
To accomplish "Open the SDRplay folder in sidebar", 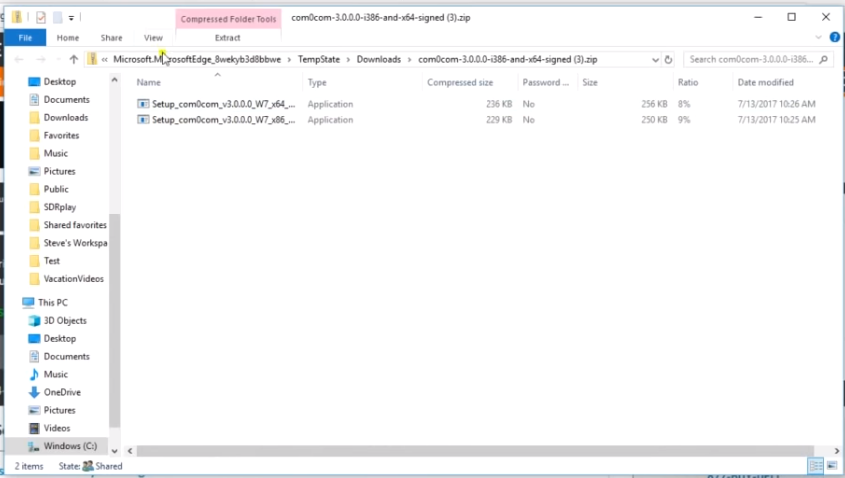I will click(60, 207).
